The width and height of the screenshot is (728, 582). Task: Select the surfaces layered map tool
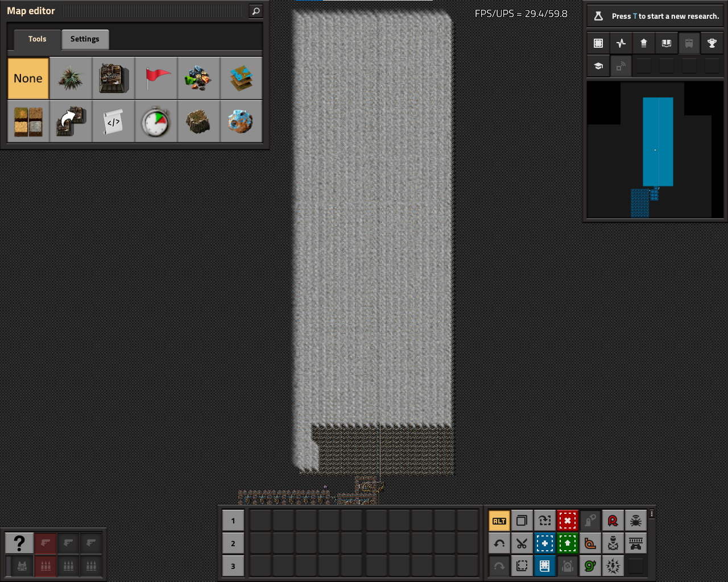(x=241, y=78)
